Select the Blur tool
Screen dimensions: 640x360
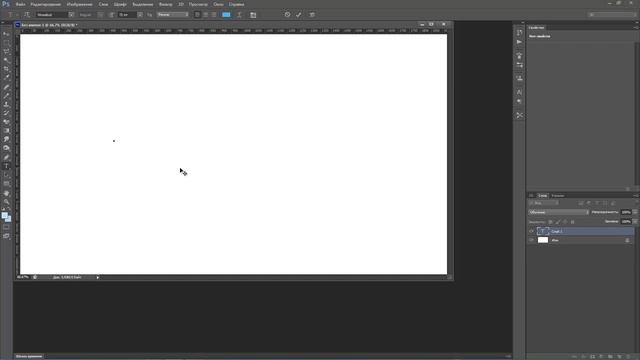pyautogui.click(x=6, y=139)
